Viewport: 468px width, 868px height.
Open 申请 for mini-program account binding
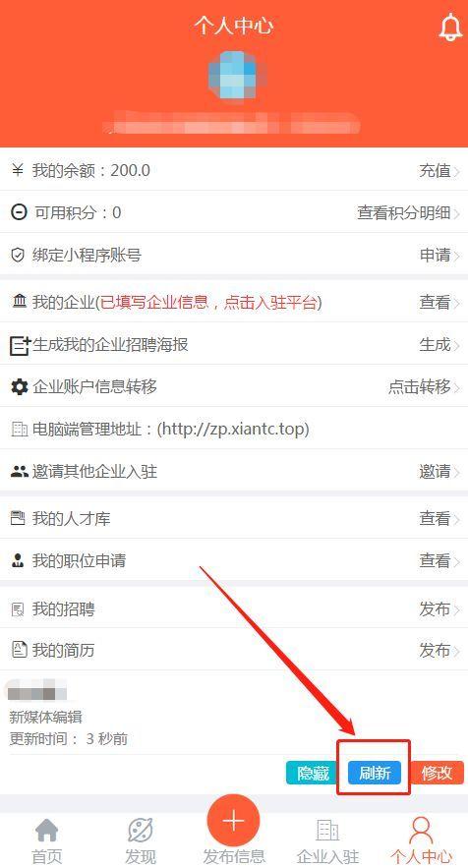439,256
